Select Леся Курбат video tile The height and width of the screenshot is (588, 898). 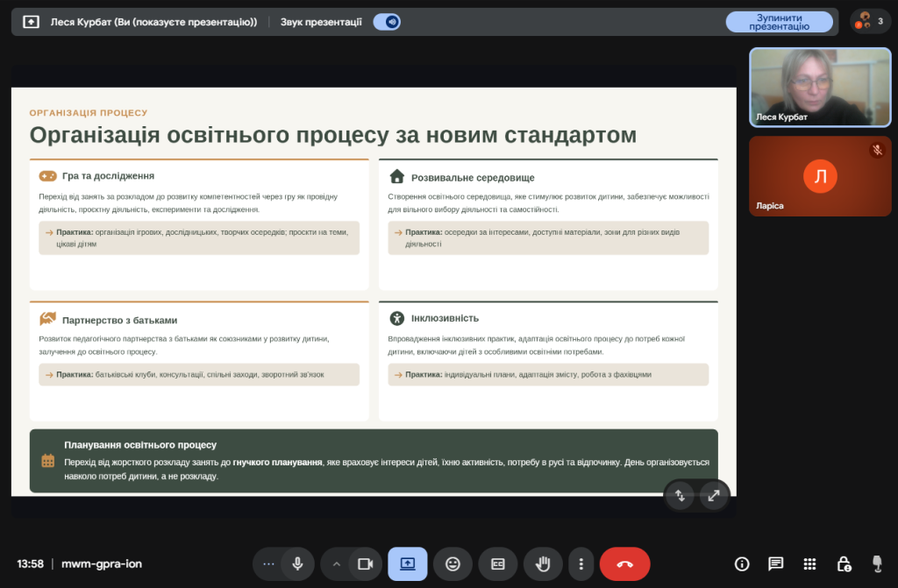(x=820, y=88)
